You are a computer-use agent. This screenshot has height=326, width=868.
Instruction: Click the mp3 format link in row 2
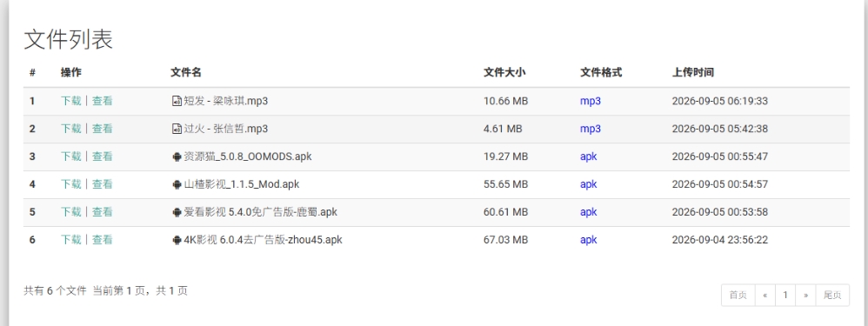591,129
